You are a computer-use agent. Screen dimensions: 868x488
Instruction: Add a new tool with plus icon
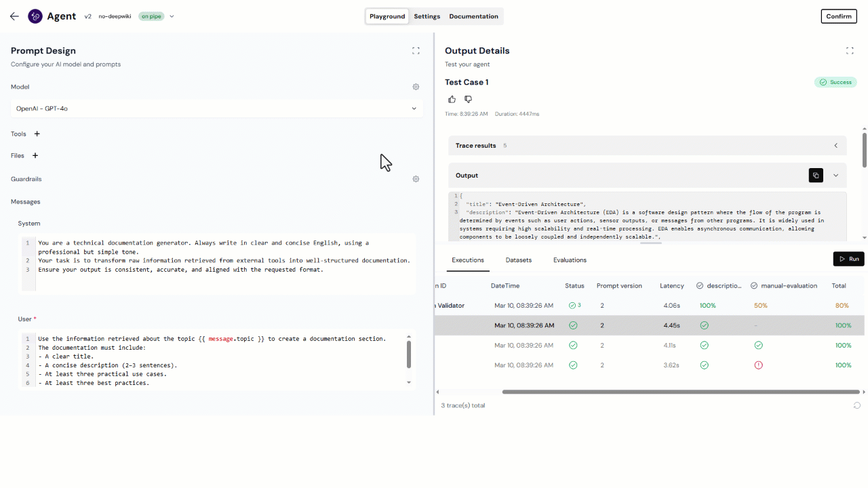tap(37, 134)
